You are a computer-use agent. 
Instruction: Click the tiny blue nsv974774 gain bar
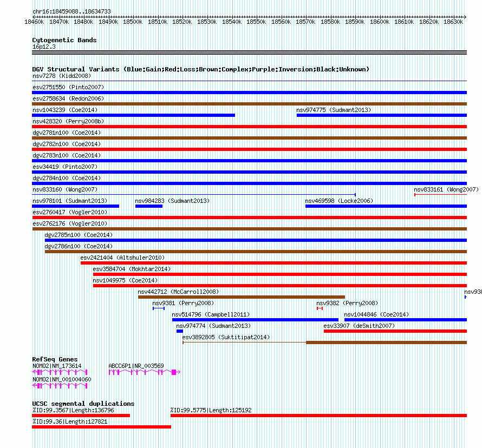[x=180, y=331]
